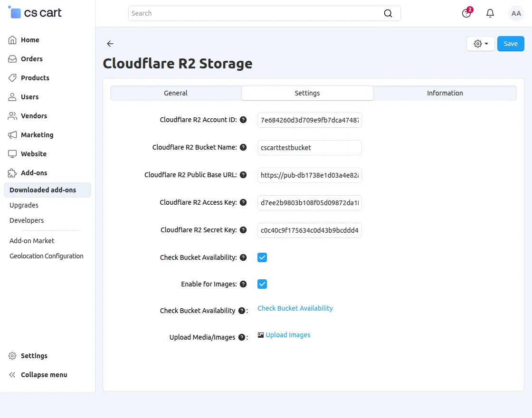Viewport: 532px width, 418px height.
Task: Switch to the Information tab
Action: [445, 93]
